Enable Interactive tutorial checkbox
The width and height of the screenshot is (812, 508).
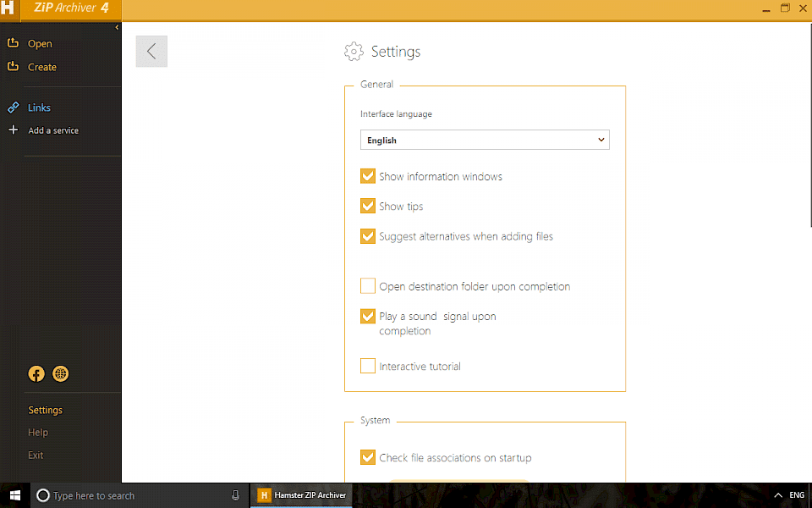tap(368, 366)
